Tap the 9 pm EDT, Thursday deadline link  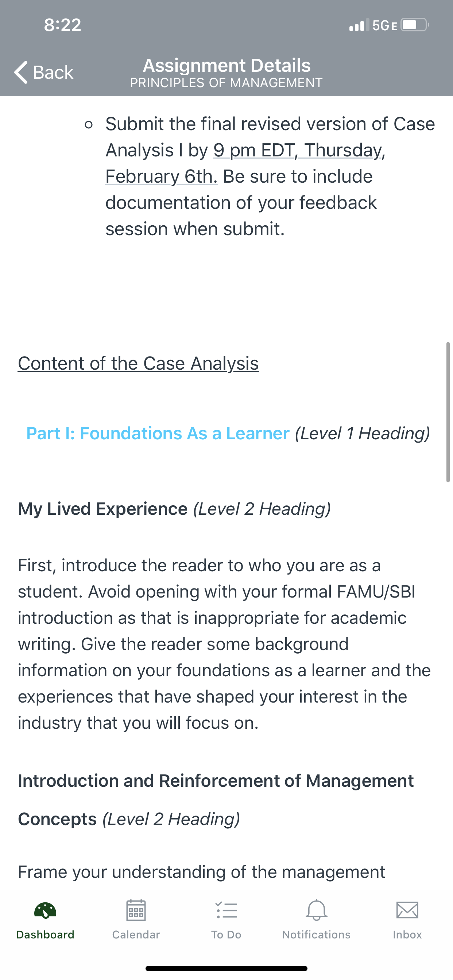(299, 150)
